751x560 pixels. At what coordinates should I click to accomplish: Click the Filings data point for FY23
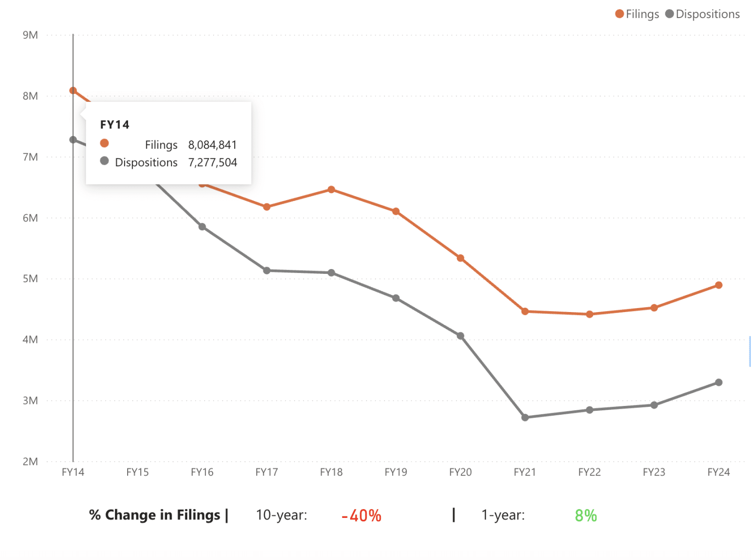pyautogui.click(x=654, y=308)
